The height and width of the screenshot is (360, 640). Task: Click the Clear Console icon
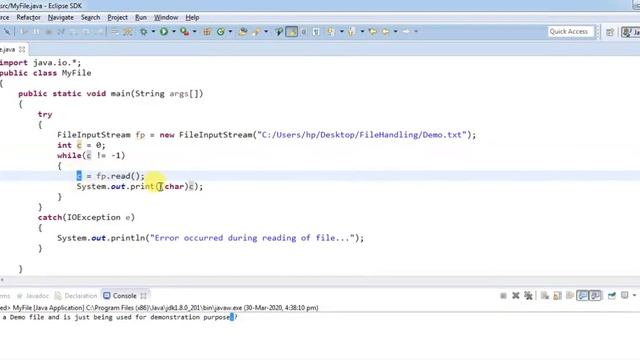click(x=544, y=296)
